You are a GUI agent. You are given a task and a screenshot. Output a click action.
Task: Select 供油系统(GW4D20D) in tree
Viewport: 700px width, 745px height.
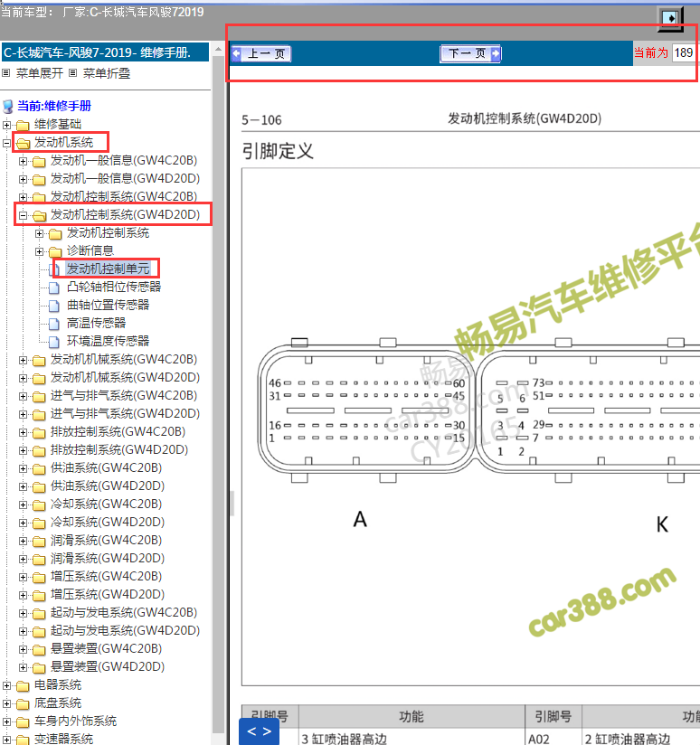pyautogui.click(x=108, y=486)
